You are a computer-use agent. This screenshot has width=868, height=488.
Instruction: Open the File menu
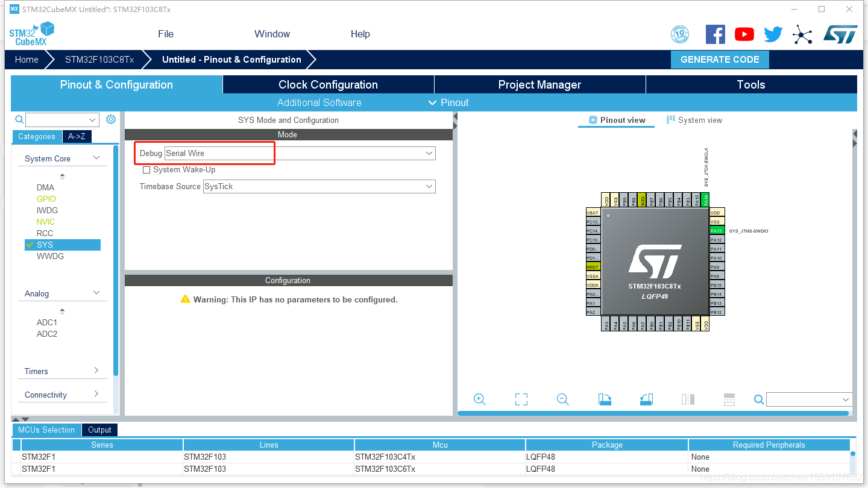click(x=166, y=34)
